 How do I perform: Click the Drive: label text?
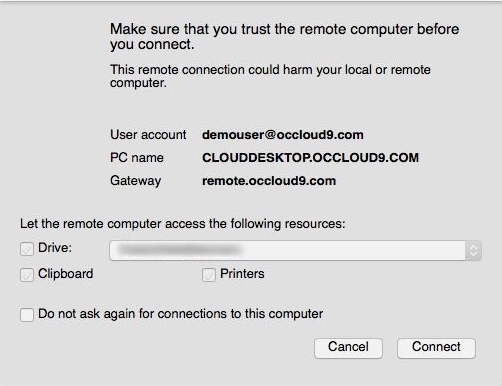tap(55, 248)
